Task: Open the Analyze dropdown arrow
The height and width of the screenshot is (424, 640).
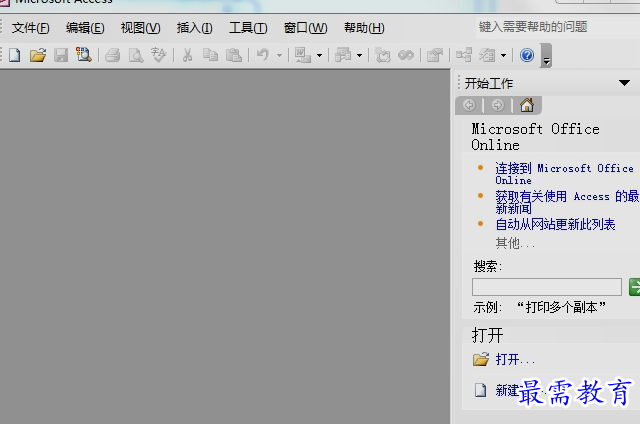Action: click(x=359, y=55)
